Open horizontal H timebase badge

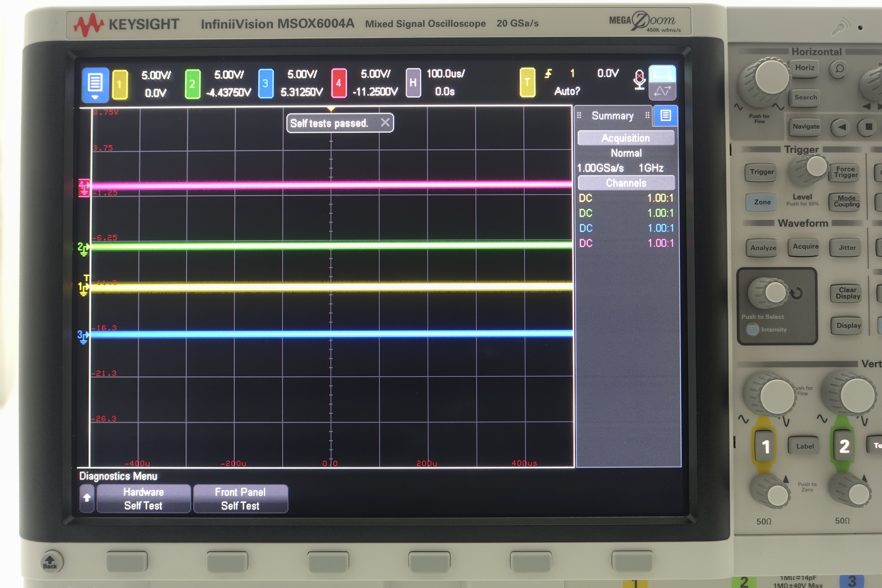click(x=413, y=83)
